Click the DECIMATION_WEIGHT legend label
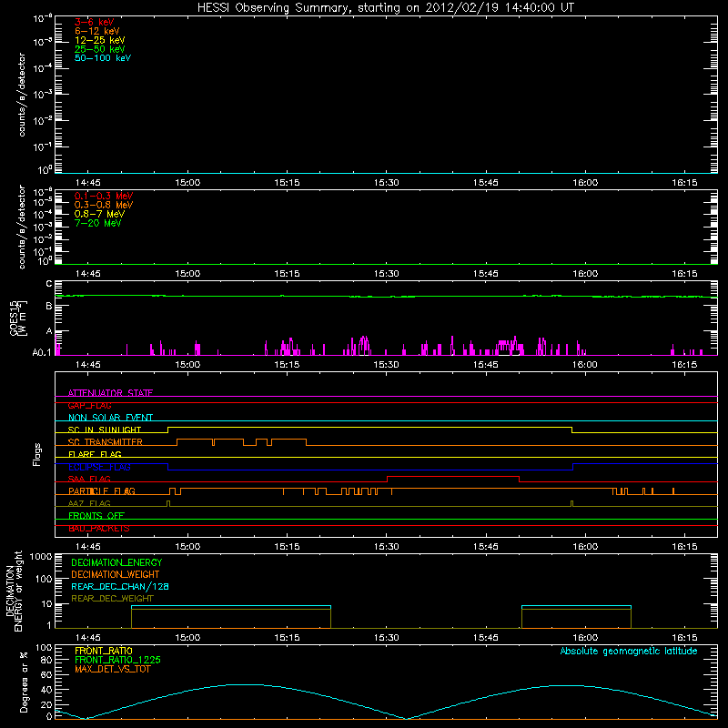This screenshot has width=728, height=728. [x=116, y=574]
